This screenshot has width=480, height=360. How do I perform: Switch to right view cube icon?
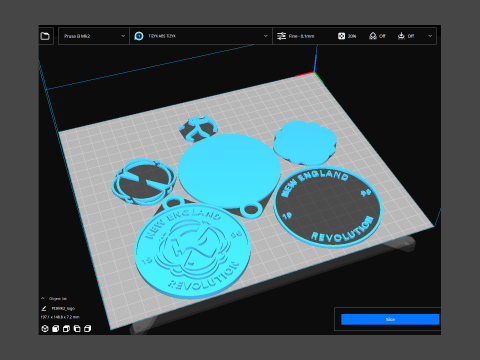[87, 329]
